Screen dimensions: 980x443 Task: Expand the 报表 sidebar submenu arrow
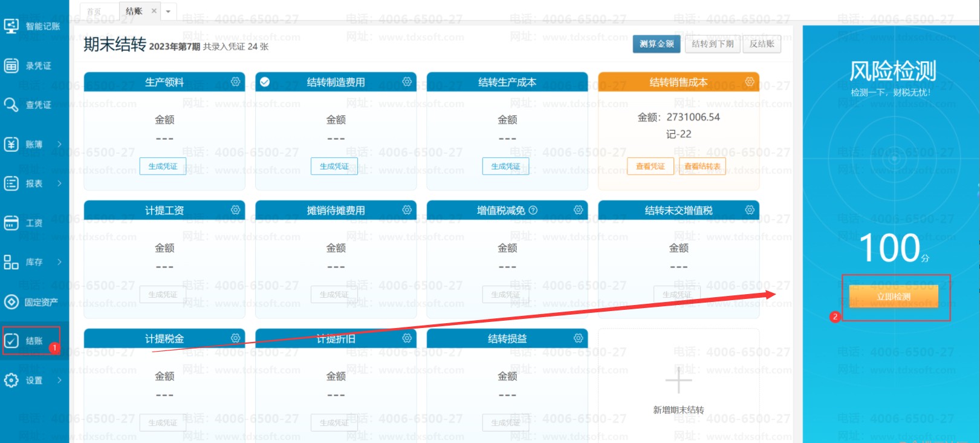pos(59,183)
